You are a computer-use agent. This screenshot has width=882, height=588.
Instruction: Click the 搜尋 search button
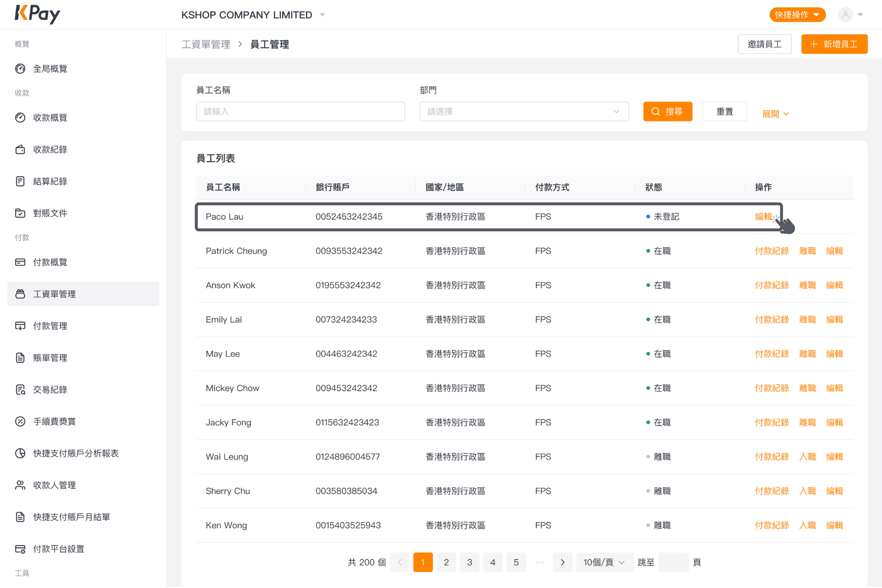pos(668,112)
